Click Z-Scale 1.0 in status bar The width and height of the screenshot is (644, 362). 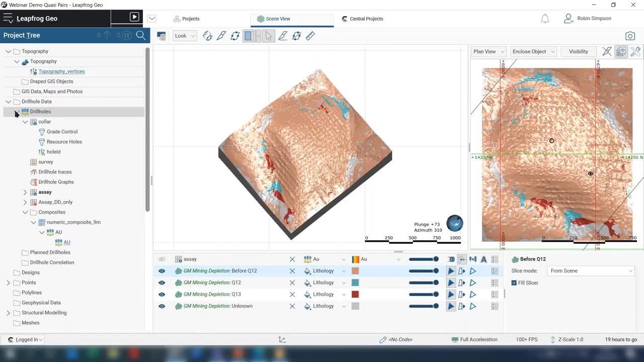pyautogui.click(x=567, y=339)
